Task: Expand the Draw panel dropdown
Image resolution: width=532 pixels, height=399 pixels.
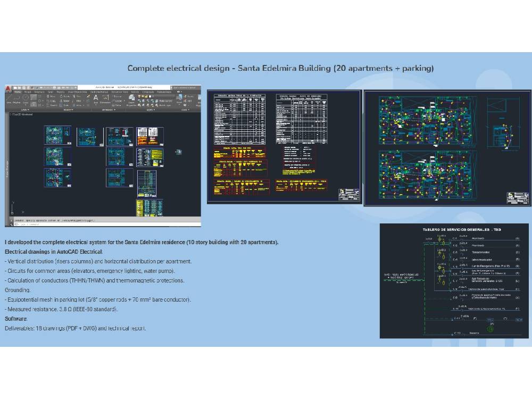Action: [x=25, y=110]
